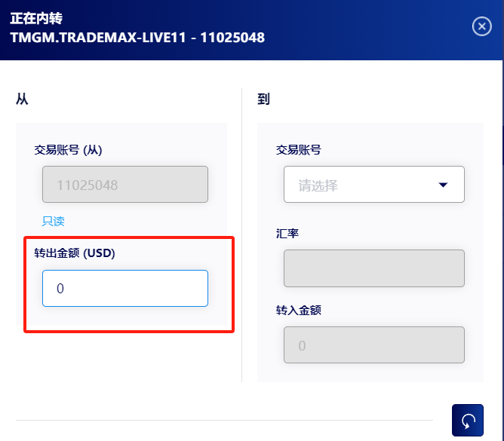
Task: Click the vertical divider between 从 and 到
Action: (241, 235)
